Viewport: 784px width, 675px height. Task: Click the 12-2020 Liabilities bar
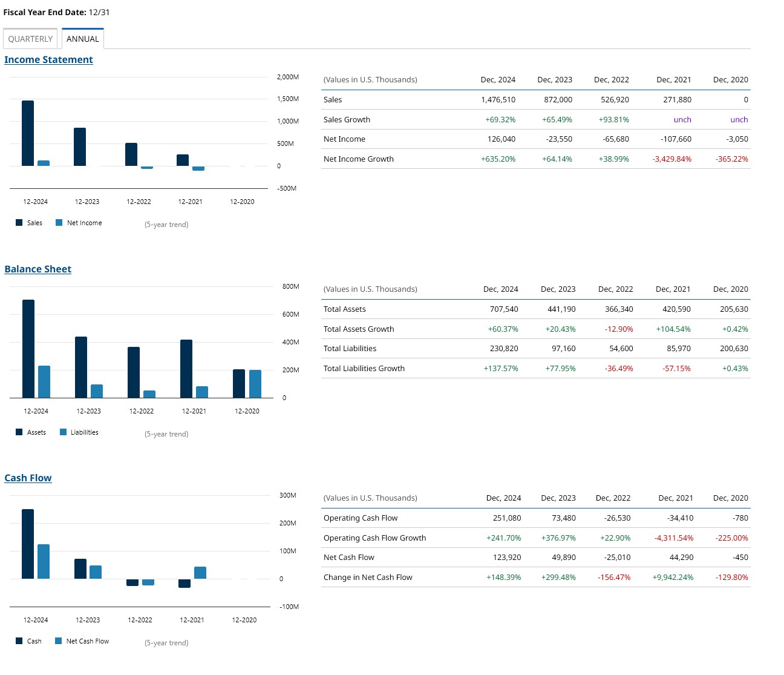(x=255, y=384)
